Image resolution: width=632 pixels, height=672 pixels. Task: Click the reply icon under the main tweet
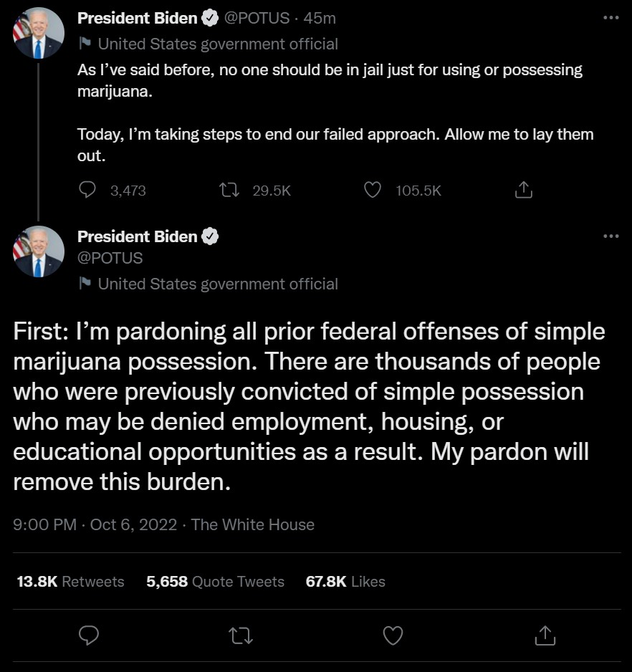point(88,635)
